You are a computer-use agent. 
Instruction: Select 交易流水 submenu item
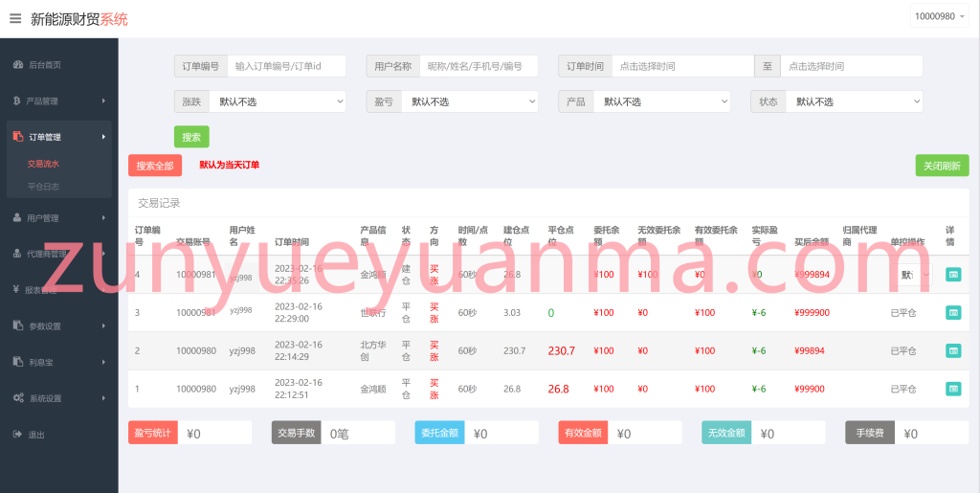(43, 164)
